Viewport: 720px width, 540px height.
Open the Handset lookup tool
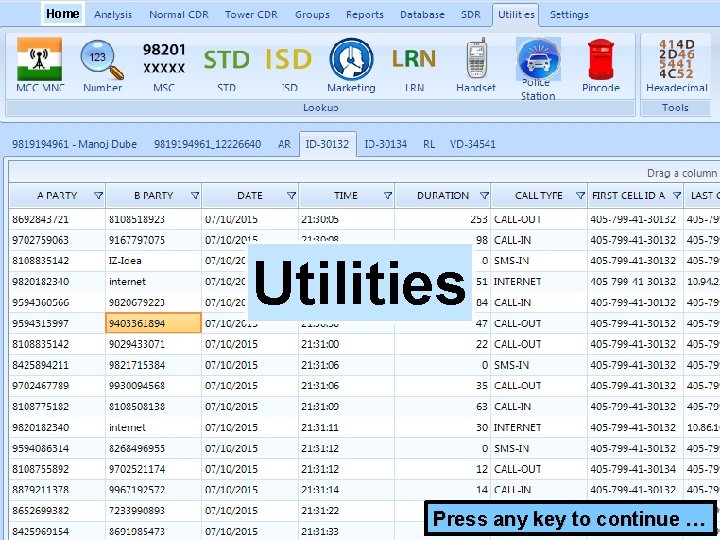(x=476, y=64)
